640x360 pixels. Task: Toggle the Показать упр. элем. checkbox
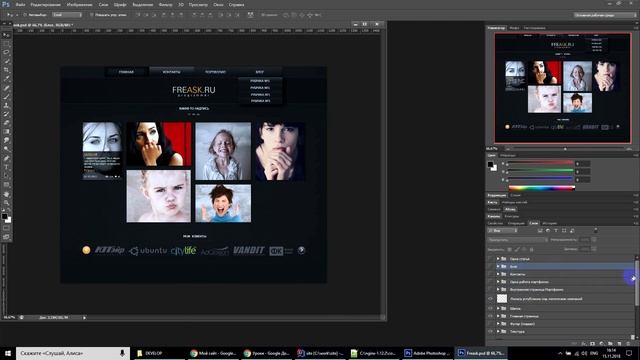click(91, 15)
